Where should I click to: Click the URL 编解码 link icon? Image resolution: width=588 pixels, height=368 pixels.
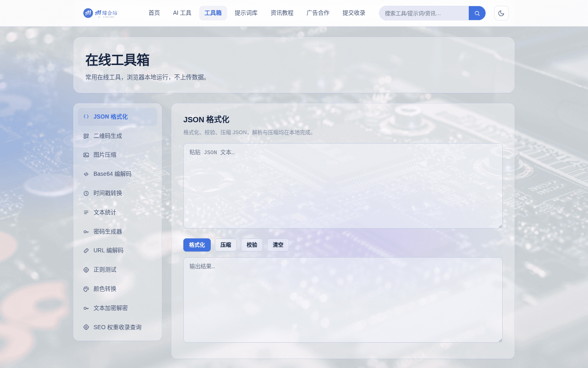tap(86, 251)
